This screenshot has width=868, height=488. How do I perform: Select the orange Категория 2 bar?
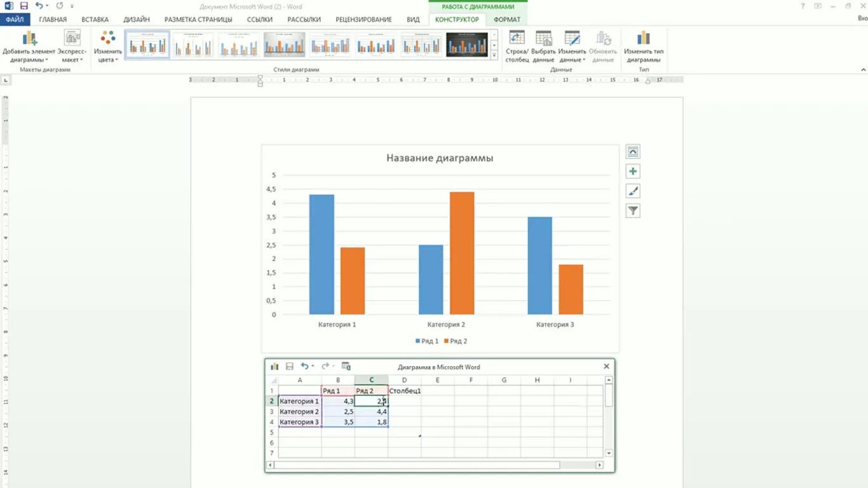[462, 253]
